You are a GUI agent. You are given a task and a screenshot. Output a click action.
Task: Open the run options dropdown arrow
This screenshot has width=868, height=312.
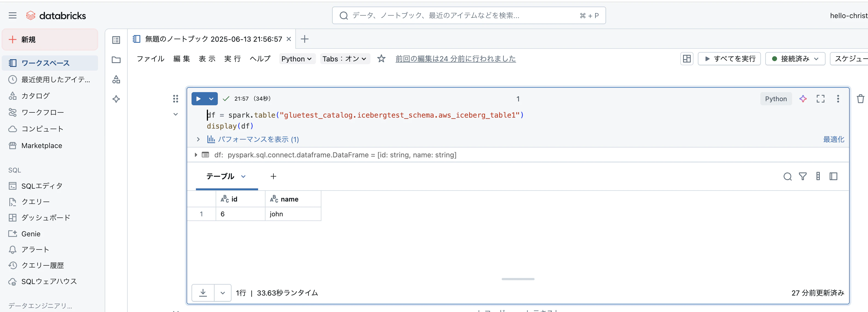coord(211,99)
